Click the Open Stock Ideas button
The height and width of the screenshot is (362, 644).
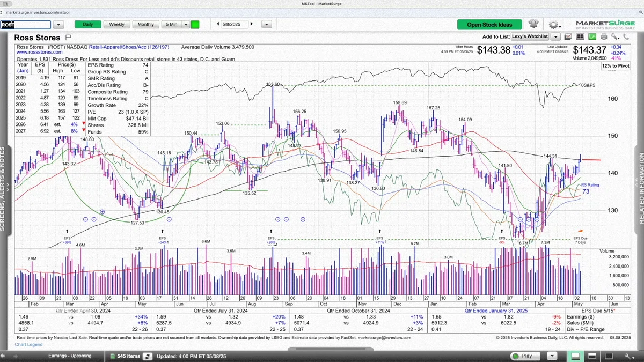click(x=489, y=24)
